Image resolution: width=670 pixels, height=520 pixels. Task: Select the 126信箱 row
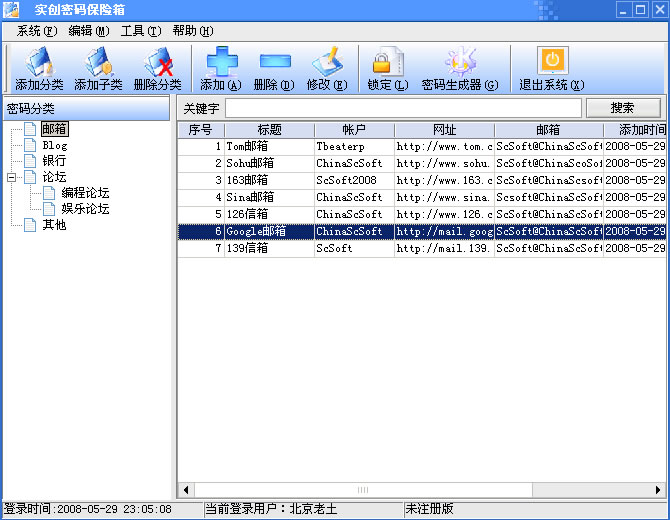tap(422, 214)
